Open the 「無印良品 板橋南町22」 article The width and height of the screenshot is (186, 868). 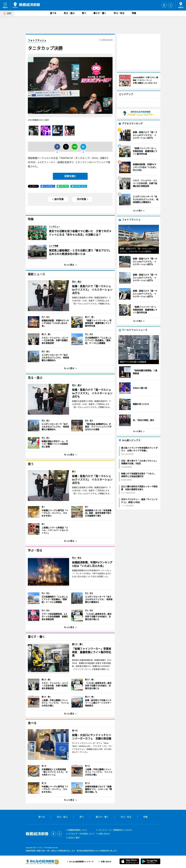pos(92,425)
